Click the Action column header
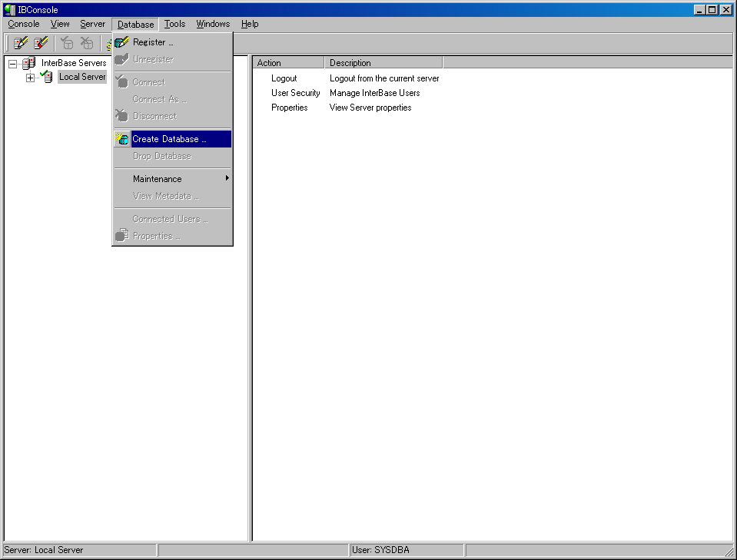 287,63
